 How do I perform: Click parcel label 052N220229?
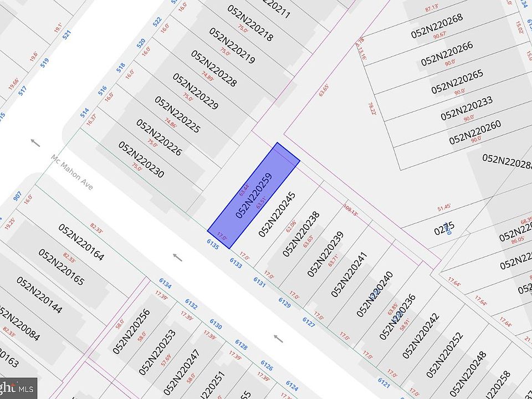coord(196,91)
